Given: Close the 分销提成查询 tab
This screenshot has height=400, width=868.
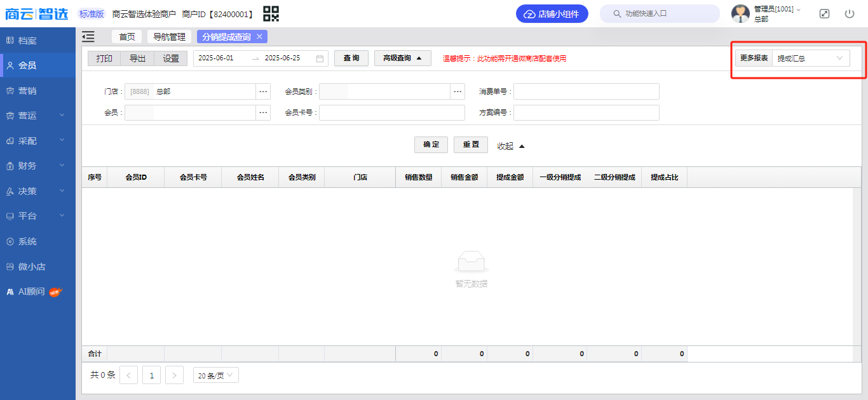Looking at the screenshot, I should (x=259, y=37).
